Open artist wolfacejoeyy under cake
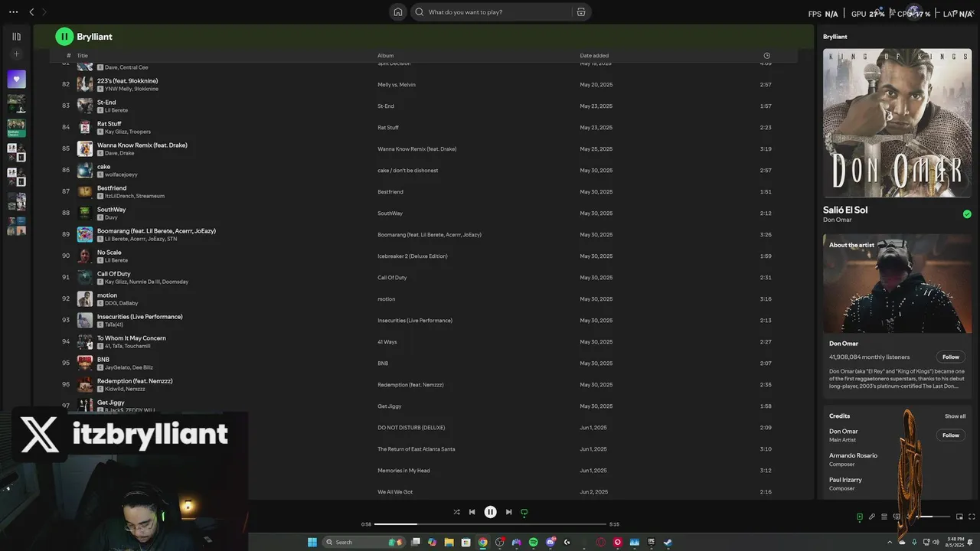Viewport: 980px width, 551px height. click(x=121, y=174)
